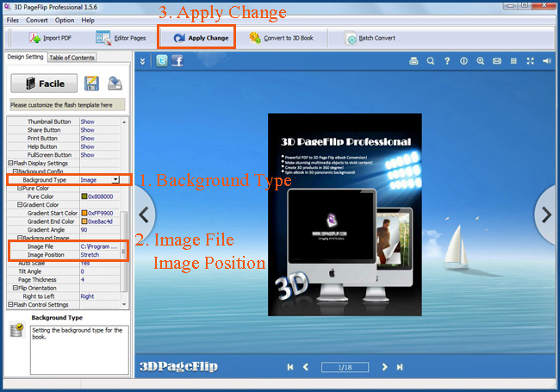The height and width of the screenshot is (392, 560).
Task: Click the 3D PageFlip book cover preview
Action: pos(345,215)
